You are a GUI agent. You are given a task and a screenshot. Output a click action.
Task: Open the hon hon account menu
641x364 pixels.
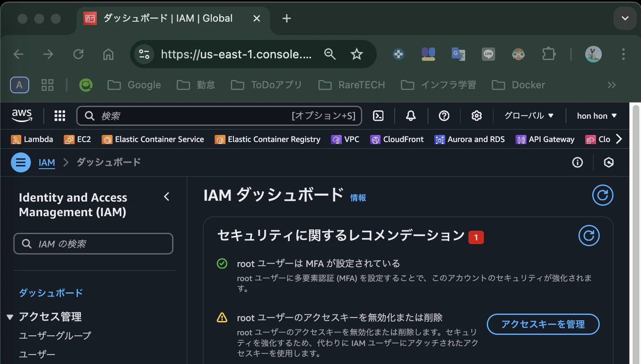596,116
